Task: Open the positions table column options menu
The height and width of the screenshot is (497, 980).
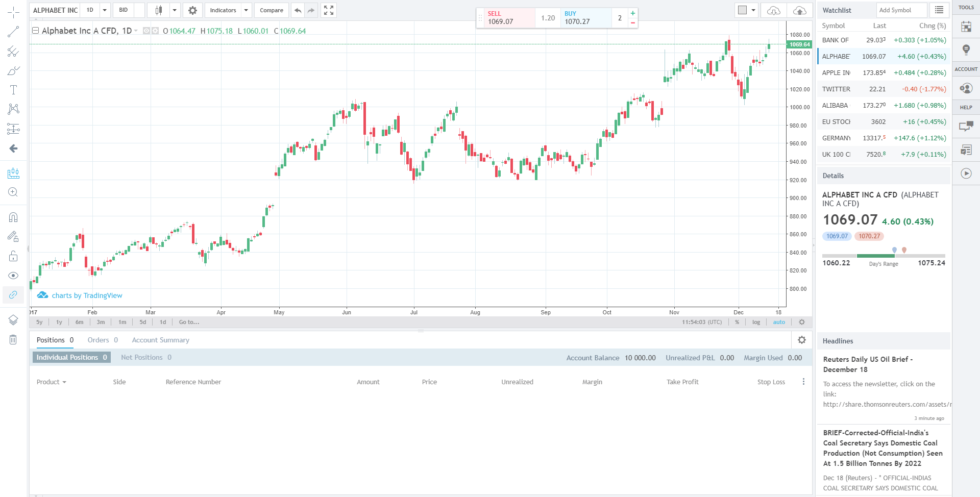Action: tap(803, 382)
